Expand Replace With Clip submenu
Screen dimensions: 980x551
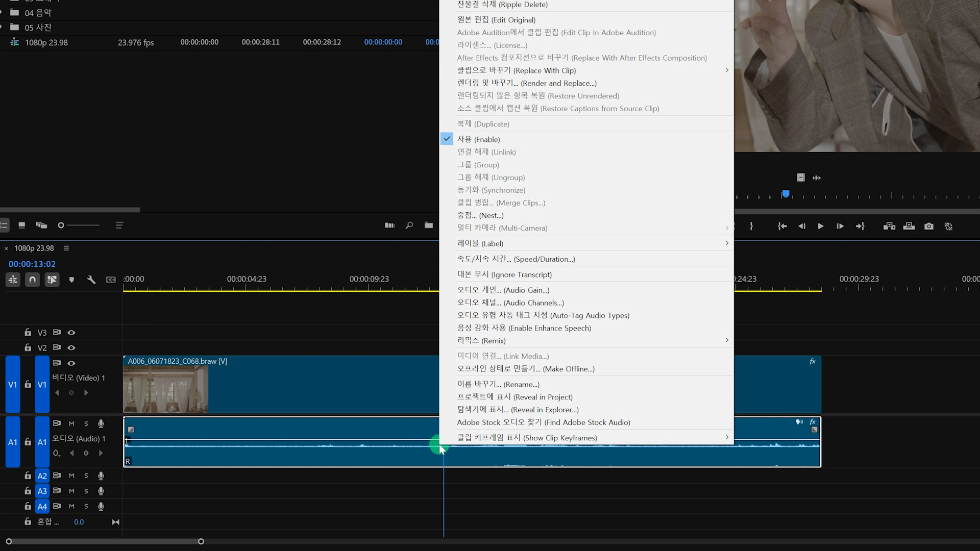pyautogui.click(x=586, y=70)
